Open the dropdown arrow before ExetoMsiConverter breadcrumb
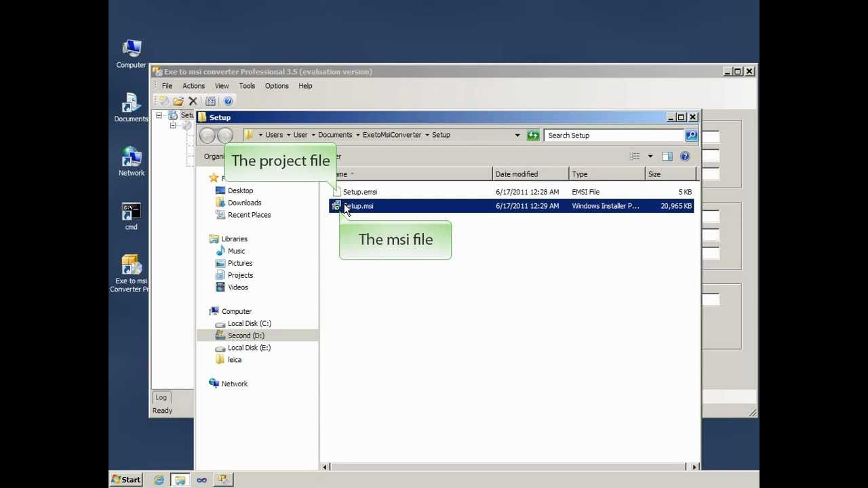The height and width of the screenshot is (488, 868). [x=357, y=135]
